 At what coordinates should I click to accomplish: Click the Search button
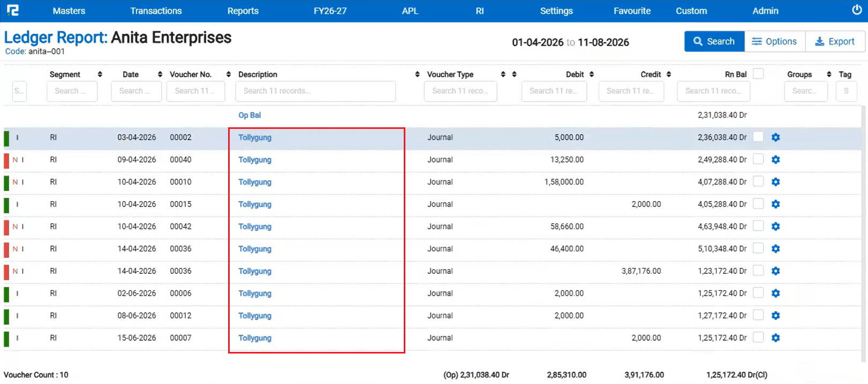[714, 41]
